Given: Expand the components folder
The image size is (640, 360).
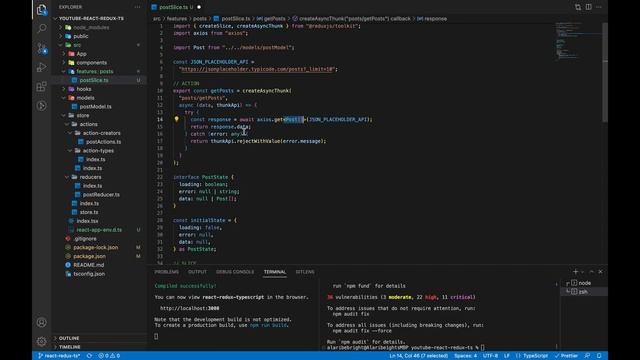Looking at the screenshot, I should pos(91,62).
